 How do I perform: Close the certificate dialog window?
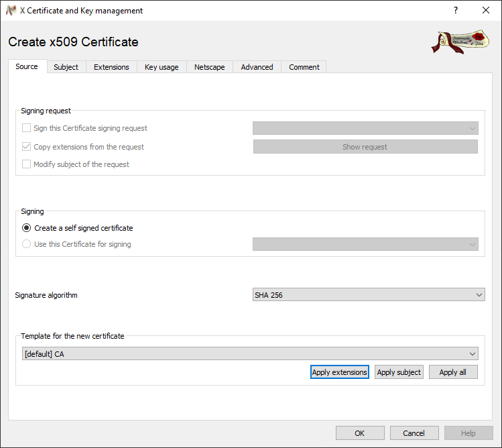coord(486,11)
